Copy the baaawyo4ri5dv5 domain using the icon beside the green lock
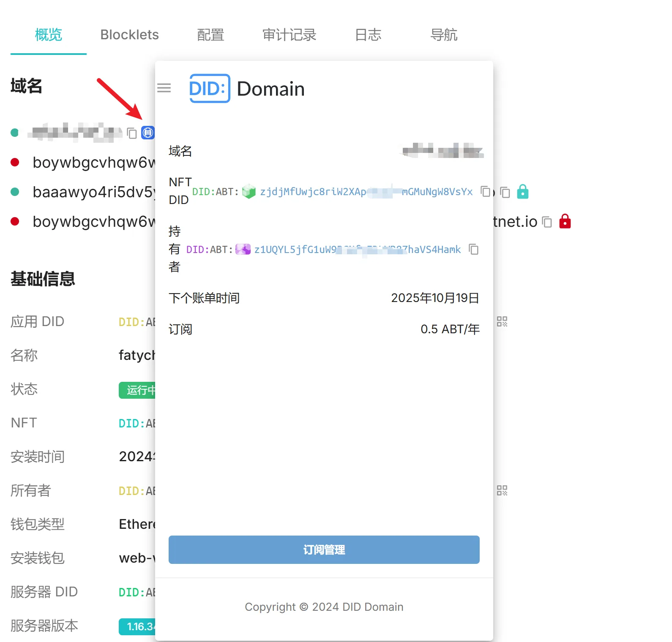 pos(505,193)
